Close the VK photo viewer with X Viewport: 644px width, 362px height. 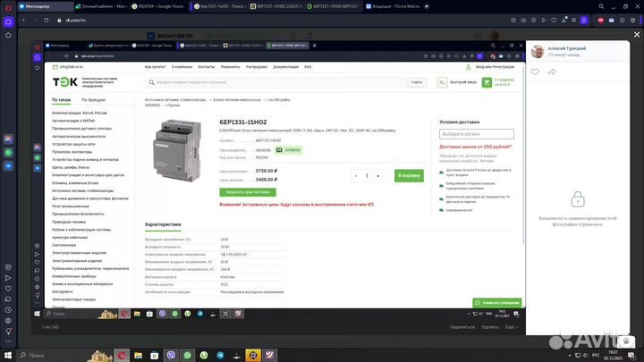[637, 35]
